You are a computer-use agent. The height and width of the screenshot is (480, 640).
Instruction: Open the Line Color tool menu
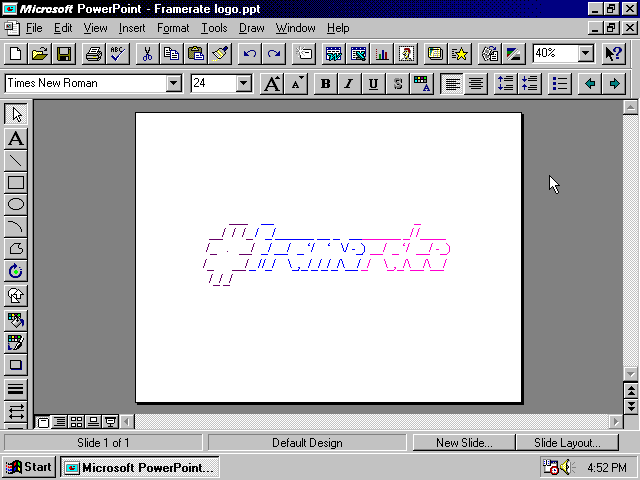click(16, 342)
